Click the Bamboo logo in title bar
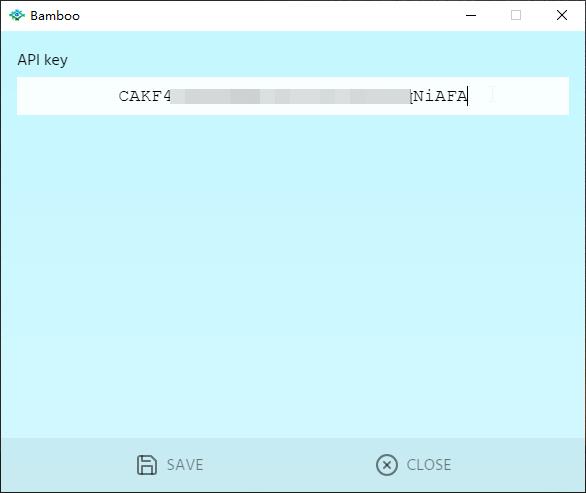 click(17, 15)
